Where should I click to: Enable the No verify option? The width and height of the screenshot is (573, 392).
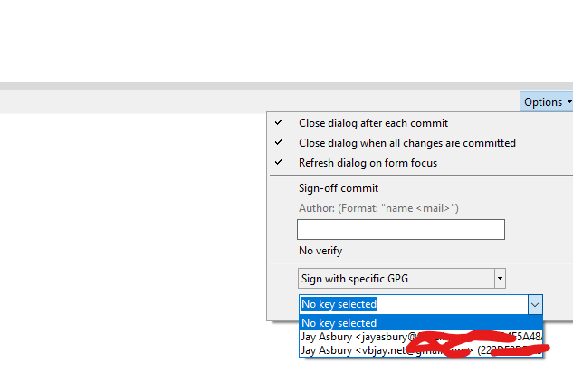[x=320, y=251]
